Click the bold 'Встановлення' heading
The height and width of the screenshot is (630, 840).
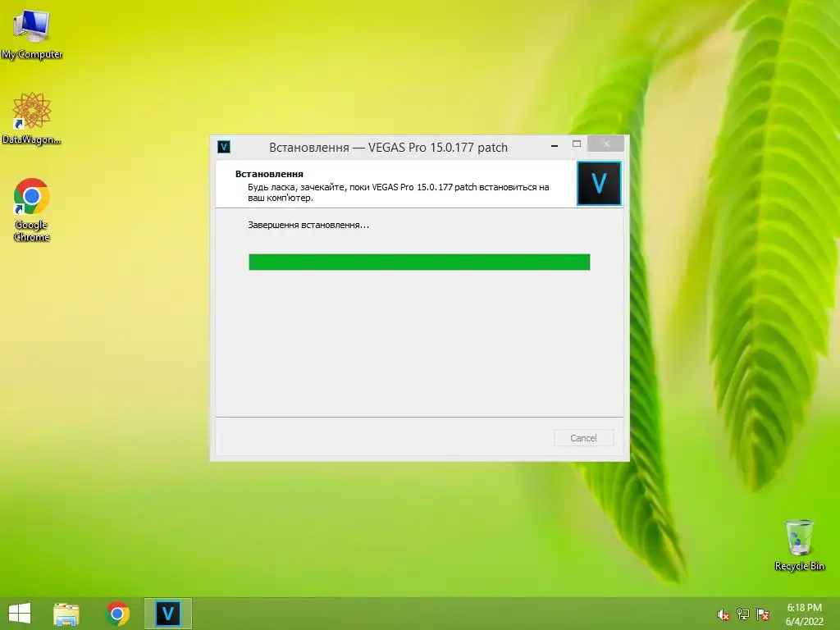tap(269, 174)
